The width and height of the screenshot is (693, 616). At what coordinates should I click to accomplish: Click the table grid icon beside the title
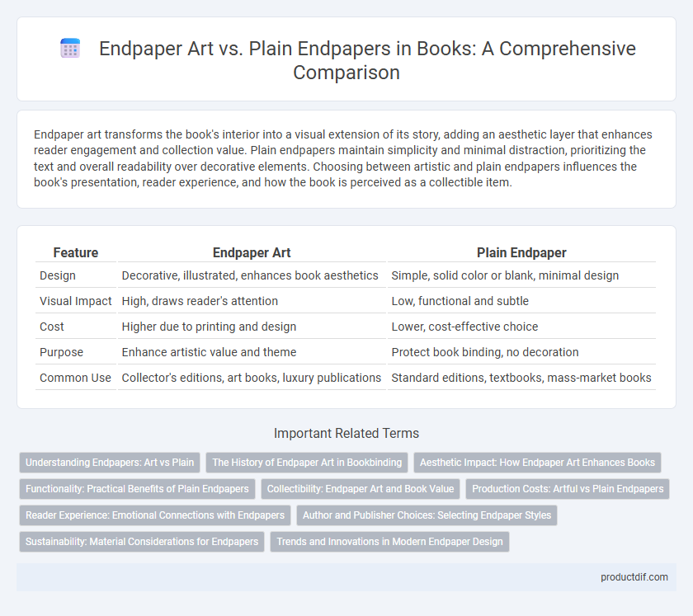click(70, 48)
